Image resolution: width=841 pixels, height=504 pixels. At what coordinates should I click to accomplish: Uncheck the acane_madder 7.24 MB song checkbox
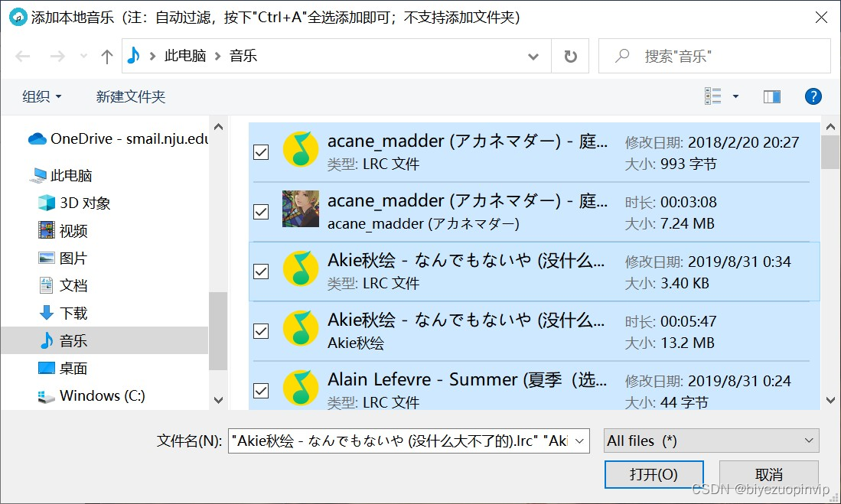(261, 212)
